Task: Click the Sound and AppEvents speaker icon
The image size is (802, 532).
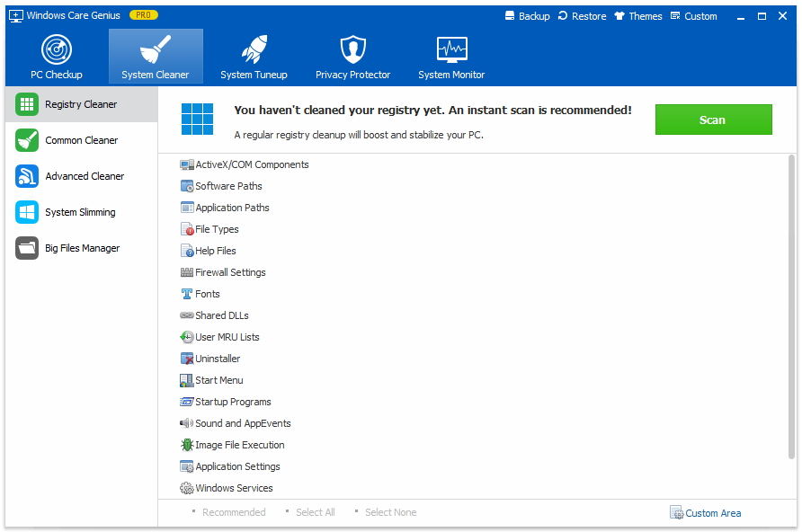Action: 187,423
